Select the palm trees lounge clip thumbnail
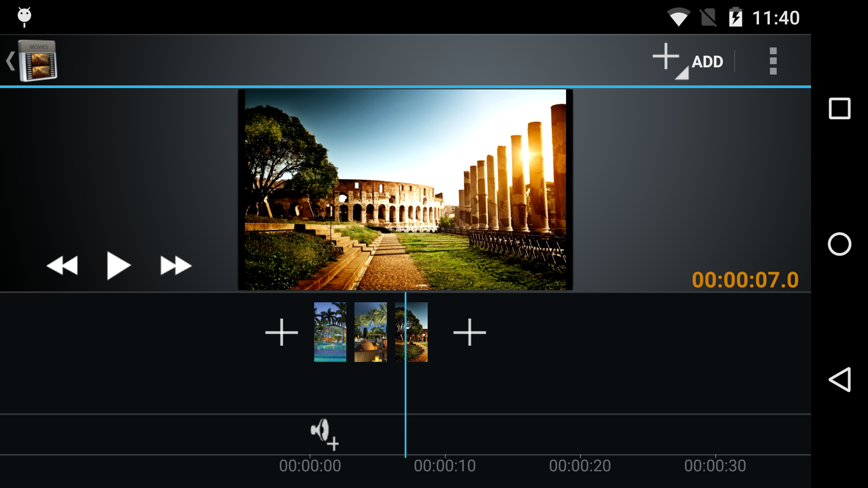Image resolution: width=868 pixels, height=488 pixels. [370, 332]
